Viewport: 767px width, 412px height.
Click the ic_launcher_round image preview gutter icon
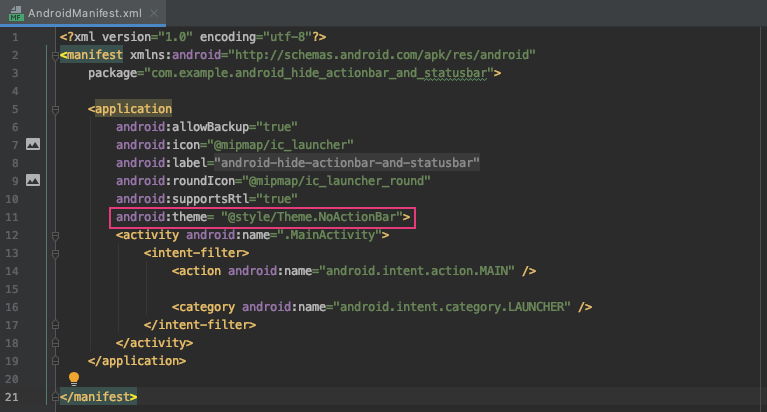[x=32, y=181]
